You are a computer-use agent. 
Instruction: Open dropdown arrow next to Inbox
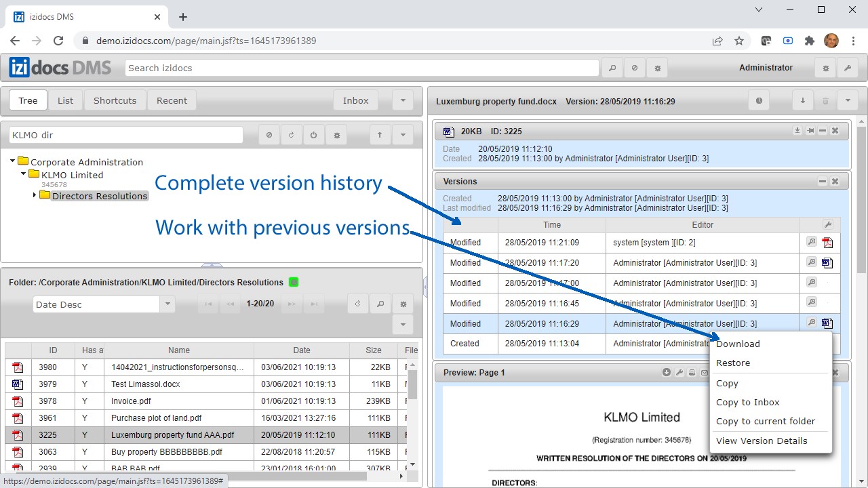tap(403, 100)
